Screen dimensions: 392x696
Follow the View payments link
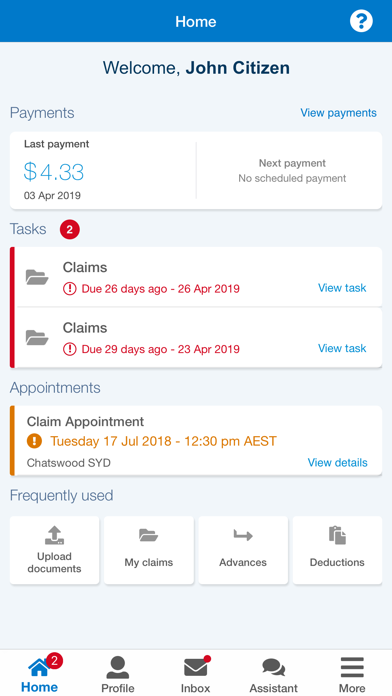coord(338,113)
